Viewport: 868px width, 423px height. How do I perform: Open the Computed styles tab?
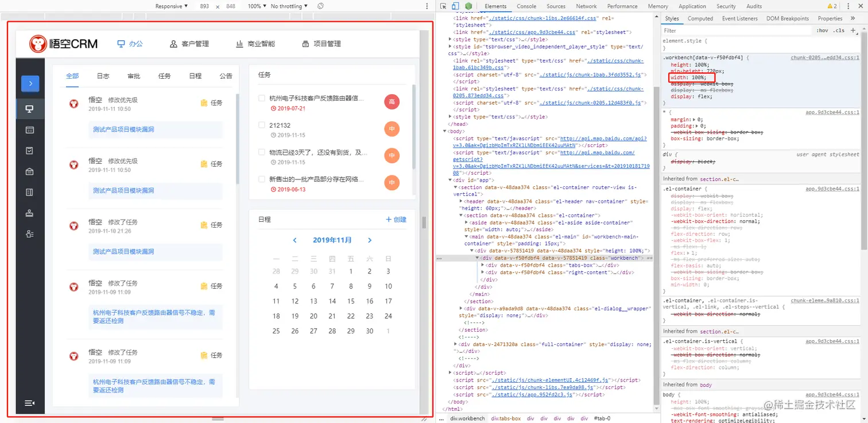700,18
